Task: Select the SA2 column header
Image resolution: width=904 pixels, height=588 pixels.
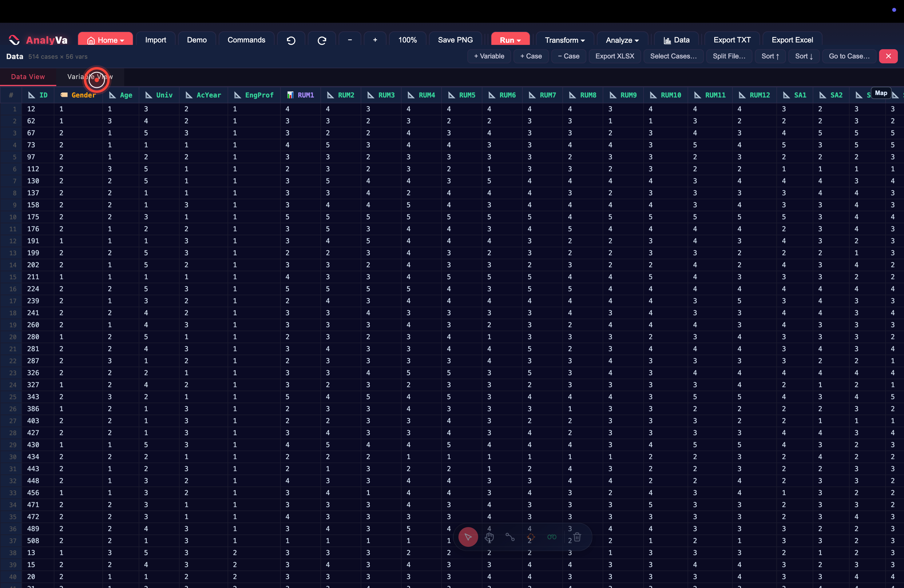Action: (x=831, y=95)
